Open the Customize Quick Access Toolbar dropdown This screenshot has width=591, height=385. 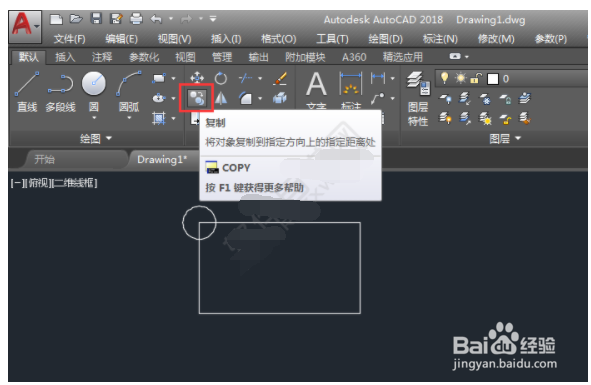[x=213, y=18]
